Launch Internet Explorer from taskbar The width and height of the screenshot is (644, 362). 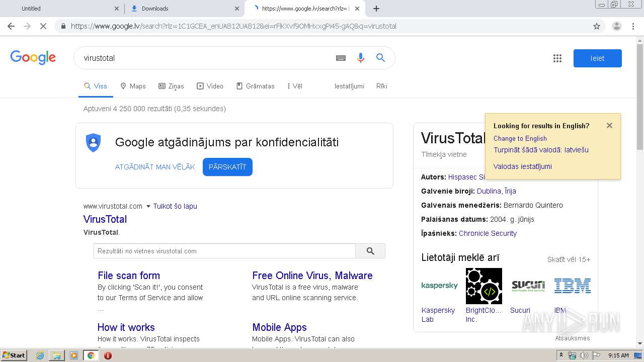tap(40, 355)
